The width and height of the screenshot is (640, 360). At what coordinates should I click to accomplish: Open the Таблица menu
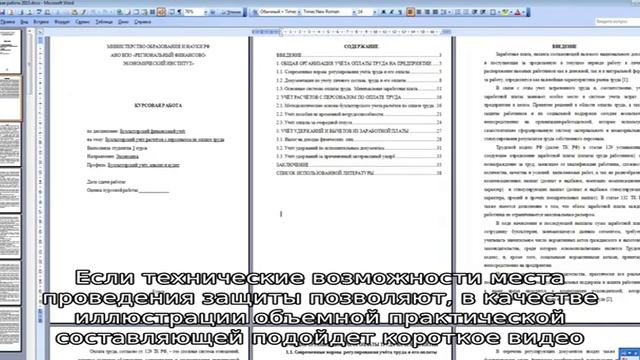point(104,22)
